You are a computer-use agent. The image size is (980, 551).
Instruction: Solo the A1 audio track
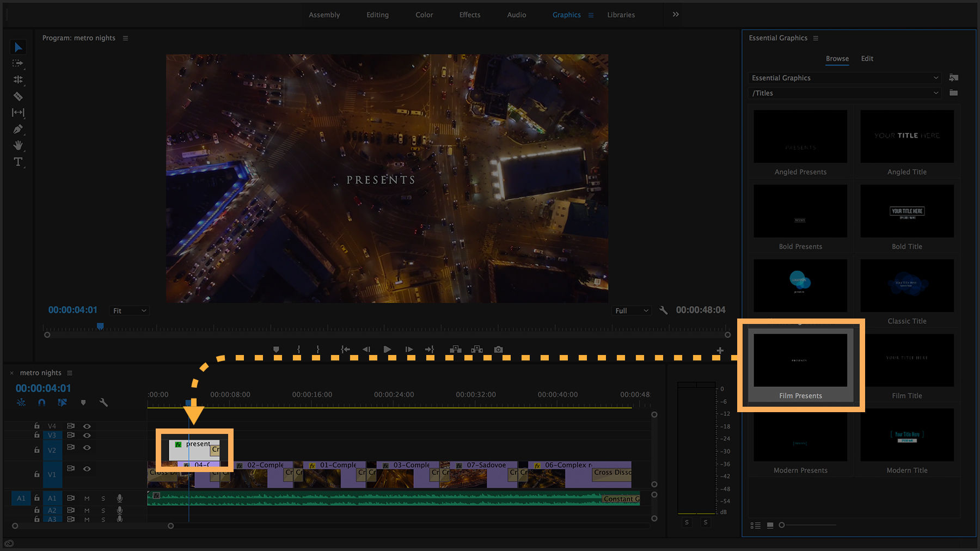(103, 498)
